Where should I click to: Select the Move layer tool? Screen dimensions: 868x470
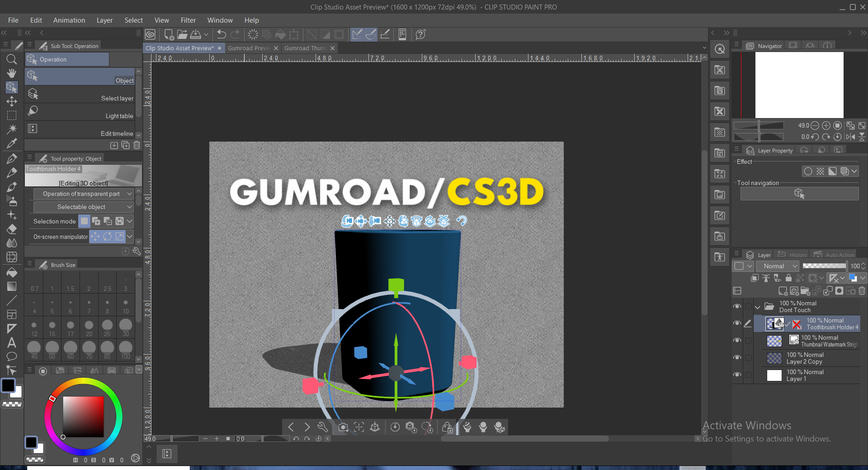12,101
